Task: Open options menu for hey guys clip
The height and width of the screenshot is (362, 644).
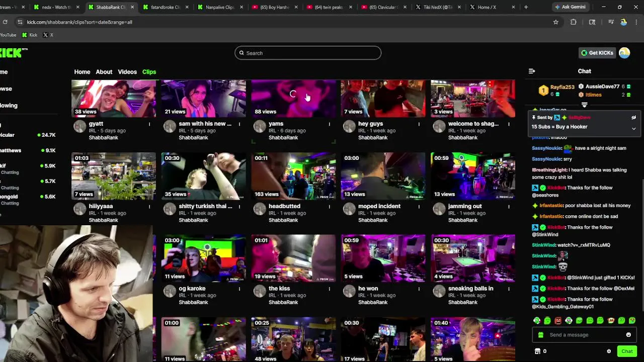Action: pos(419,124)
